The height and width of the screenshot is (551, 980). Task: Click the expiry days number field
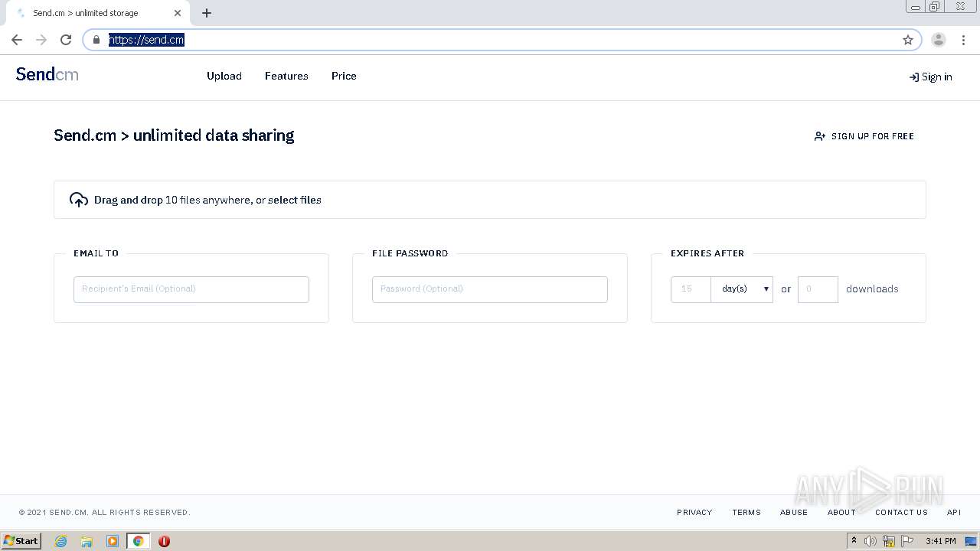tap(691, 289)
